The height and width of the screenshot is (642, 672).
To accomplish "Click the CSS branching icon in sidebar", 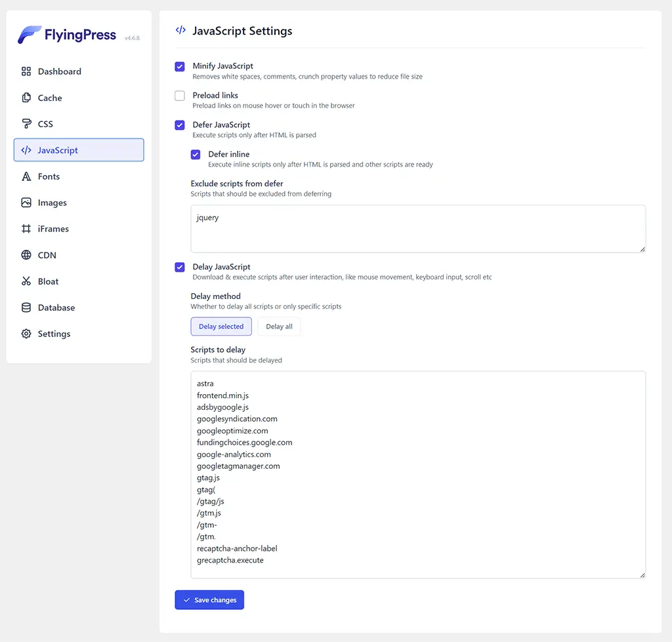I will [x=27, y=124].
